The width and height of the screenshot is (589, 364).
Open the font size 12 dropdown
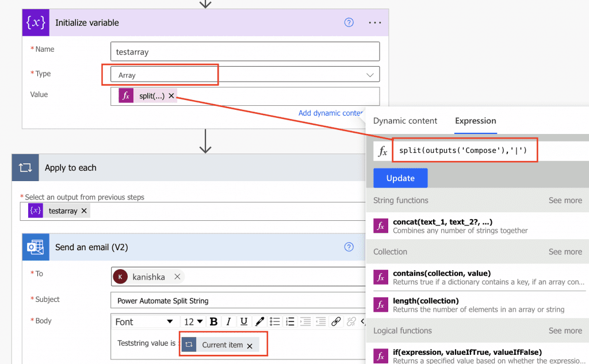(193, 321)
